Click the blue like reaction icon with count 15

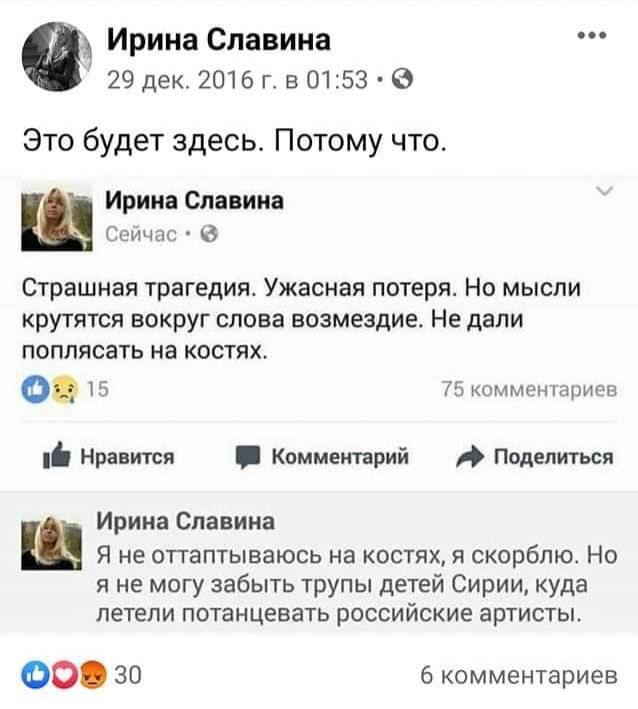click(x=35, y=389)
